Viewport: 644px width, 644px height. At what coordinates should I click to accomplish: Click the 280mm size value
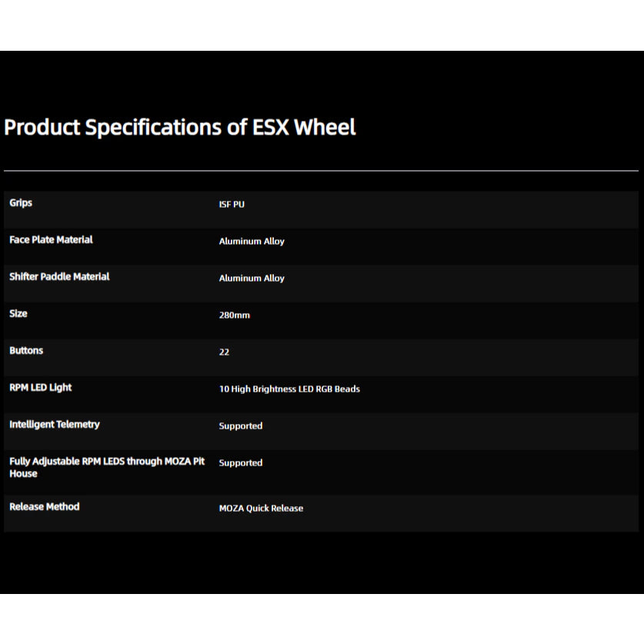coord(234,315)
